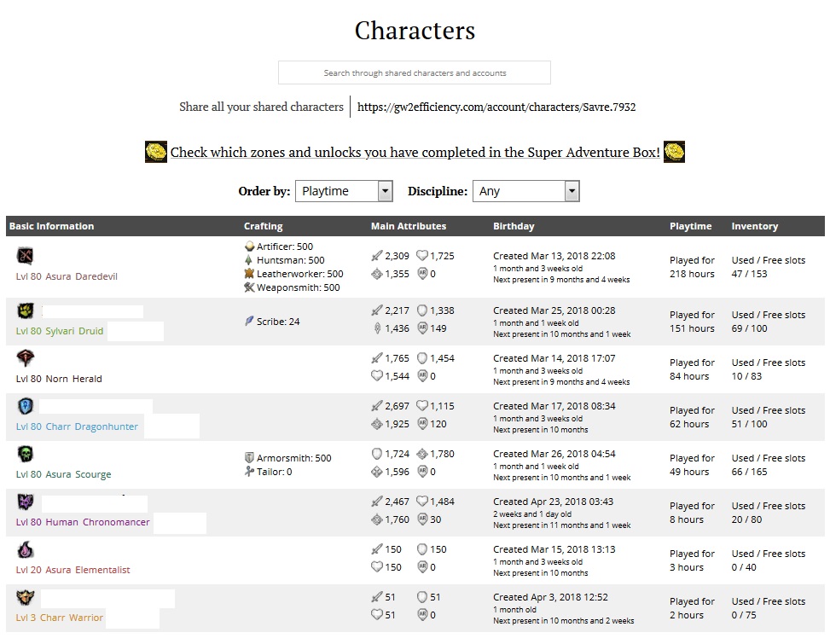
Task: Click the gold coin icon left of Super Adventure Box link
Action: 155,152
